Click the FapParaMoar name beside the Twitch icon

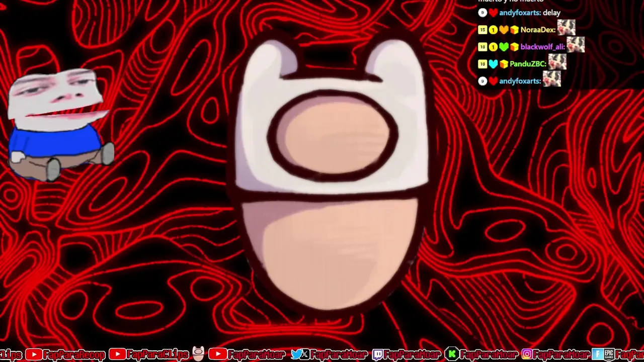point(413,354)
